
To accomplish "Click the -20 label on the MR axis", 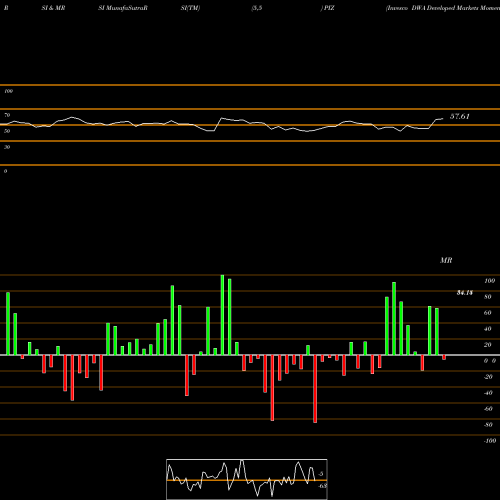I will [x=488, y=377].
